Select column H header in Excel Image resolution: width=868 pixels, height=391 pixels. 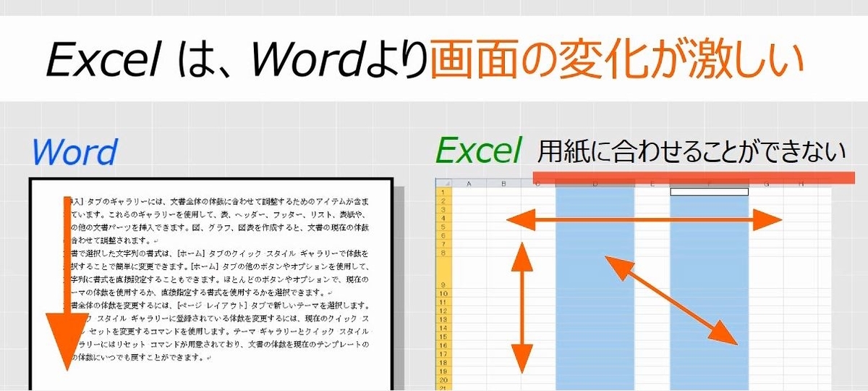[801, 184]
